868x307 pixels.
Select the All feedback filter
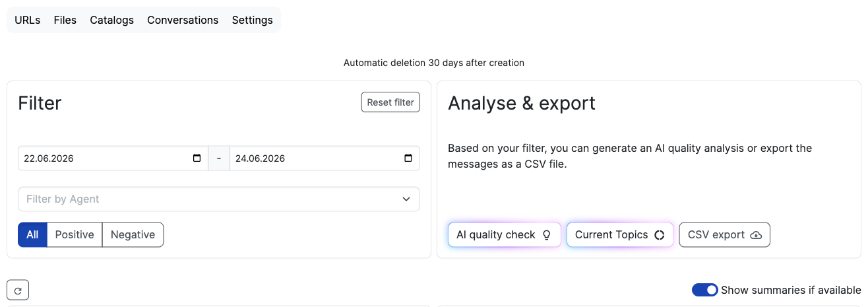click(x=32, y=234)
